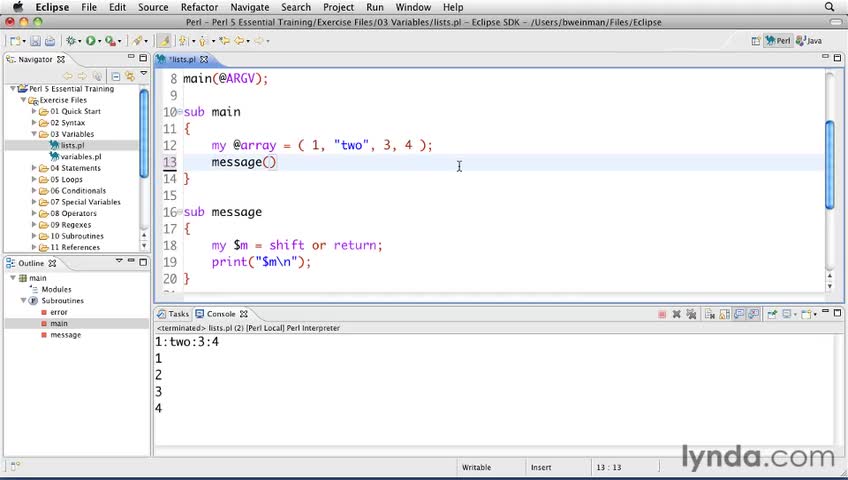The image size is (848, 480).
Task: Remove All Terminated Launches with the double X
Action: 691,314
